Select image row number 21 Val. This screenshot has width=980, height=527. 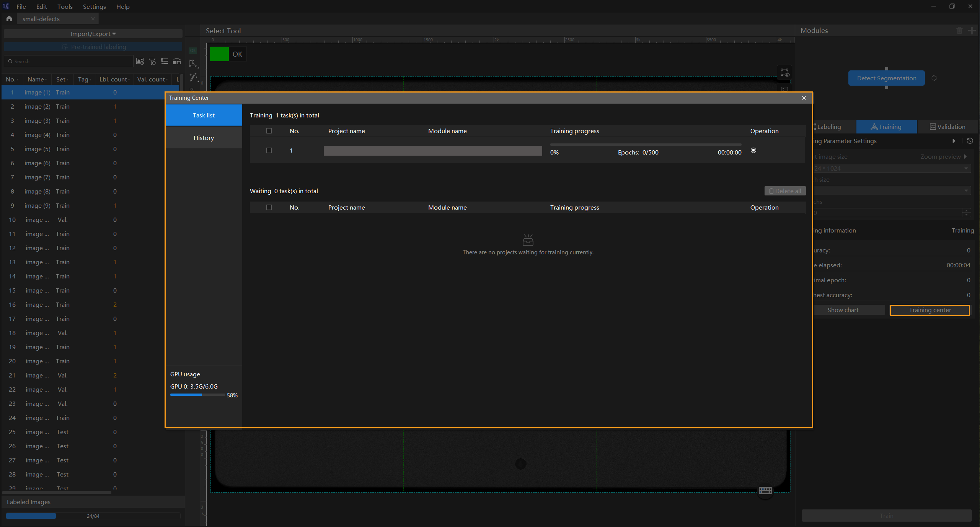click(x=83, y=376)
